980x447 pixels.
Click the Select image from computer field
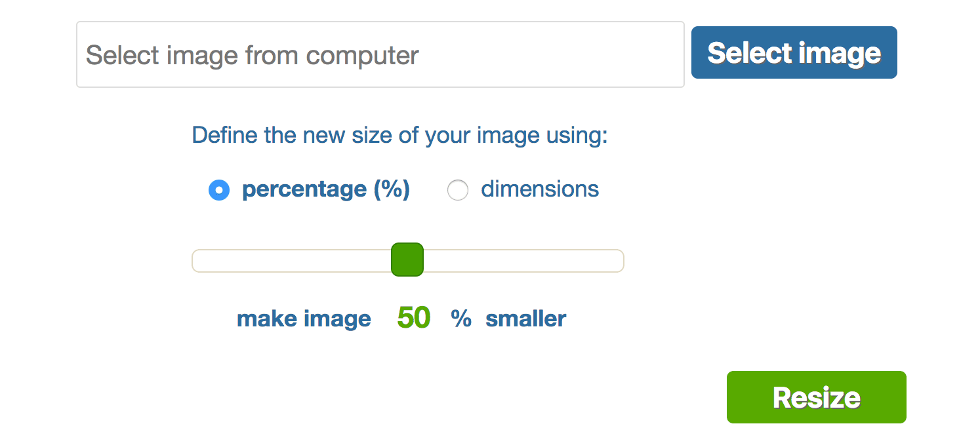coord(380,54)
